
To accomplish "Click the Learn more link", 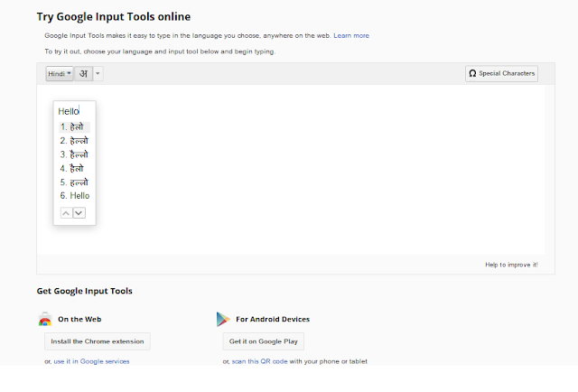I will click(x=351, y=36).
